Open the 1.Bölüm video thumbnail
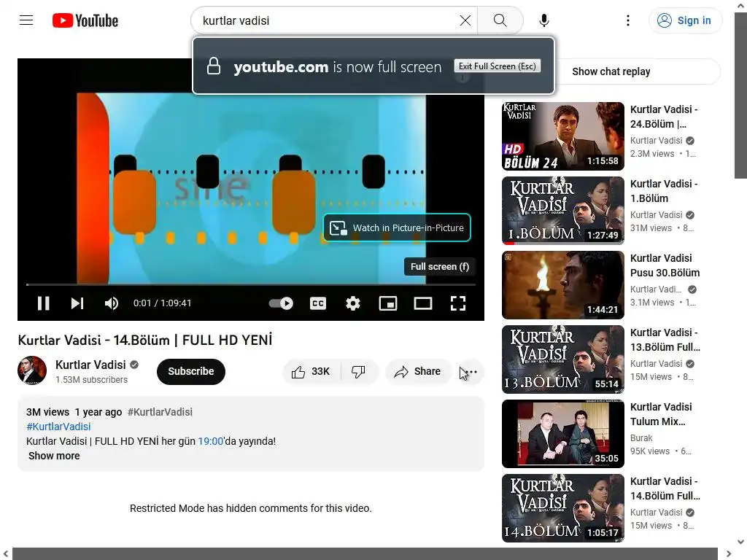Screen dimensions: 747x560 [x=562, y=211]
